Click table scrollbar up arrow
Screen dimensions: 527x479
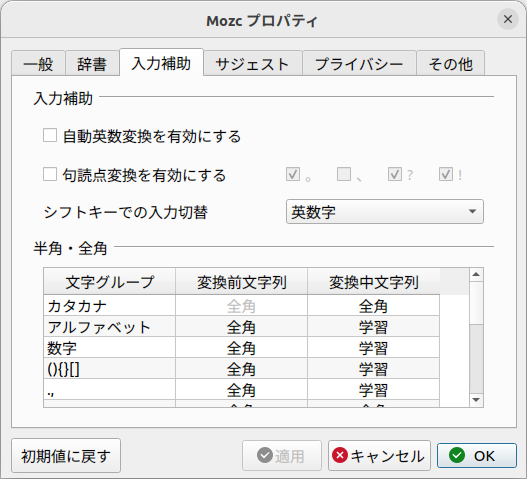(476, 275)
